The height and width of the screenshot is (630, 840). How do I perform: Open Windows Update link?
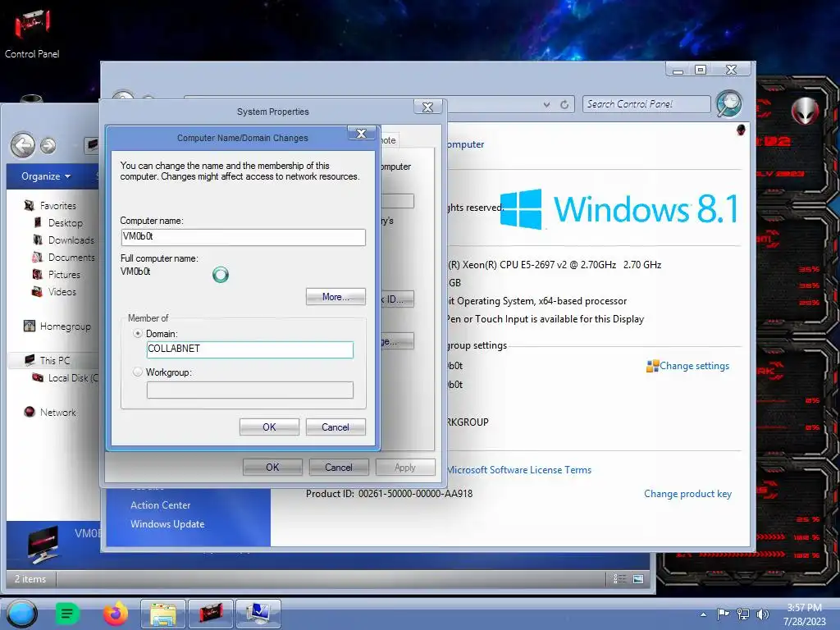[167, 524]
